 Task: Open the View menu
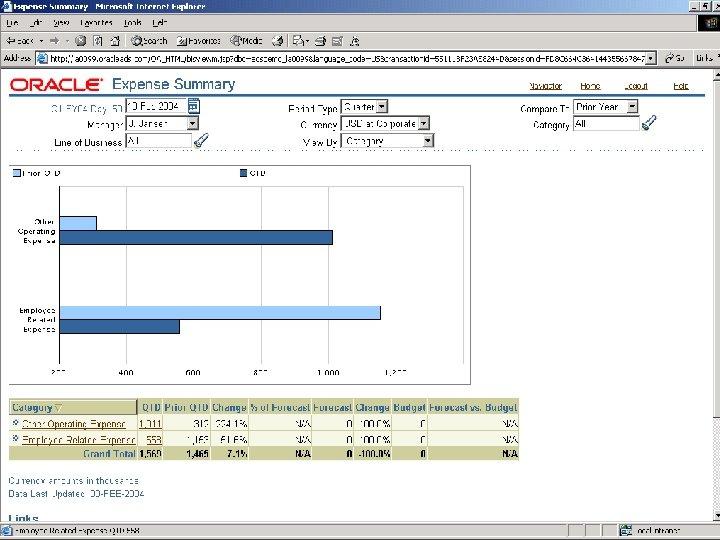pos(61,22)
